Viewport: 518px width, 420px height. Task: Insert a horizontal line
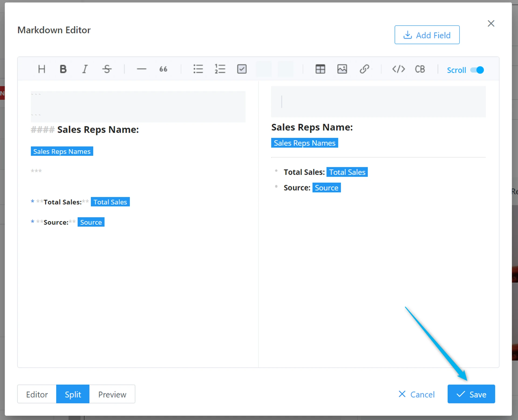[141, 69]
